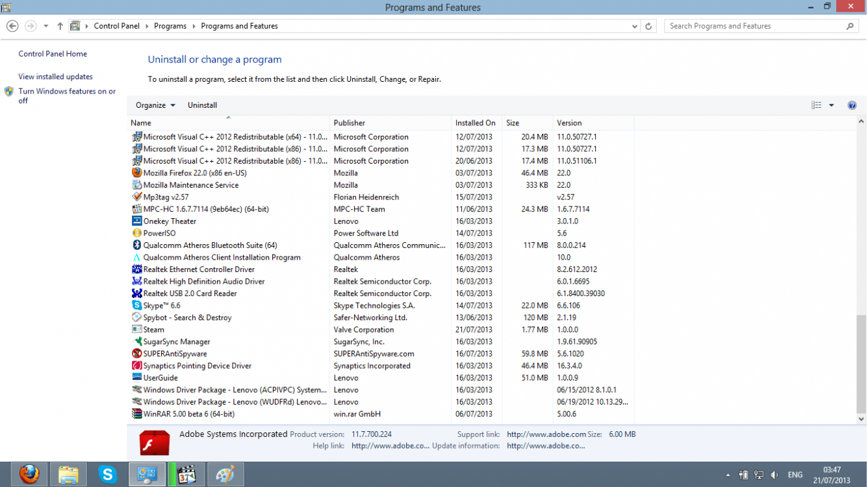Viewport: 868px width, 487px height.
Task: Click the Realtek USB 2.0 Card Reader icon
Action: (x=136, y=293)
